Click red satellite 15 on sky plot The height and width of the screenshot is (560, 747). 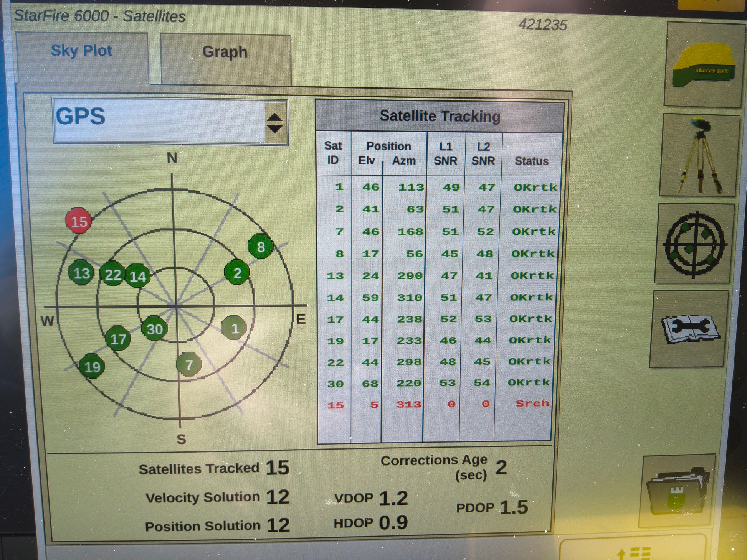[x=79, y=221]
